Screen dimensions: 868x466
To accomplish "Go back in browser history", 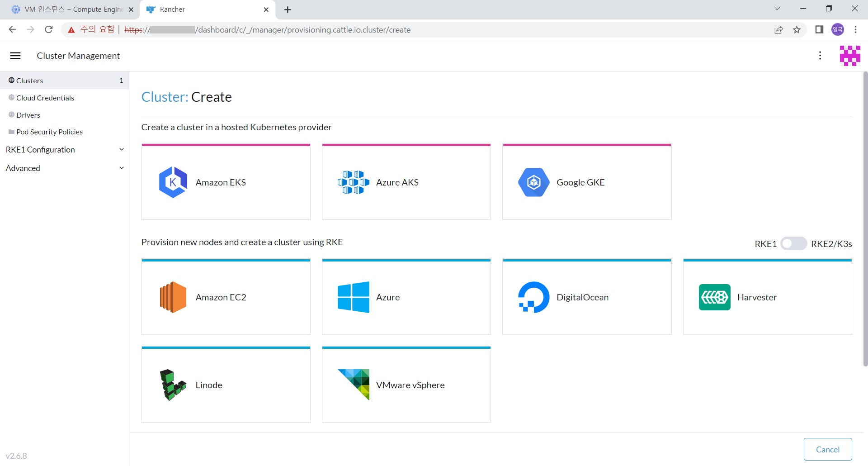I will (13, 30).
